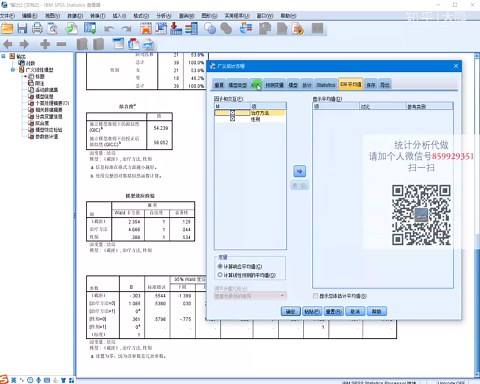This screenshot has width=480, height=384.
Task: Select 计算线性预测的平均值 radio button
Action: tap(220, 275)
